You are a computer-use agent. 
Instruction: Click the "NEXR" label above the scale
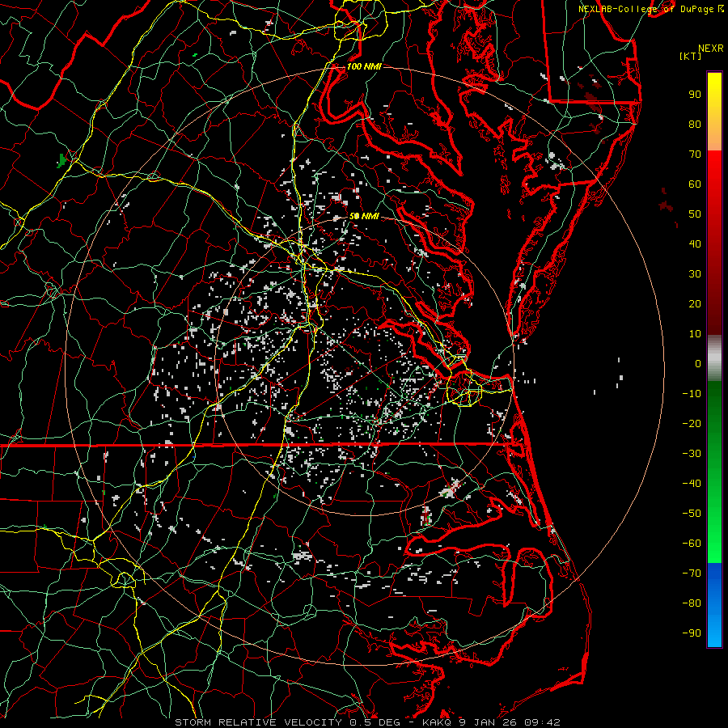(x=711, y=49)
